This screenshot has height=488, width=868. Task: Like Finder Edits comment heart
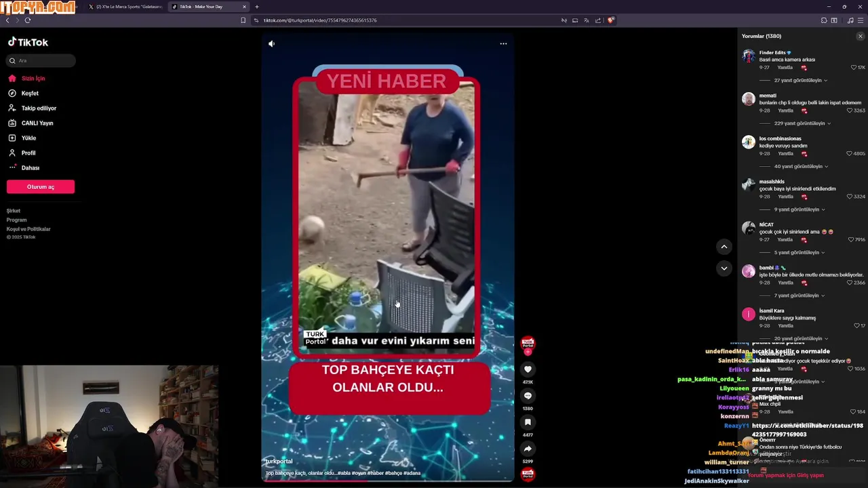click(854, 68)
